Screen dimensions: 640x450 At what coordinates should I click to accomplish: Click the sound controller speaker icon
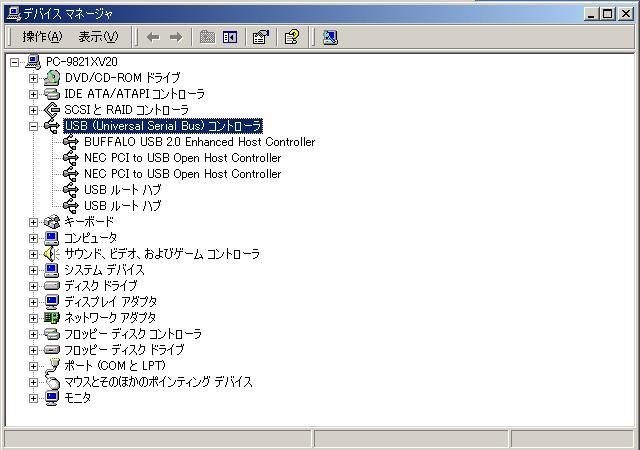pyautogui.click(x=52, y=254)
